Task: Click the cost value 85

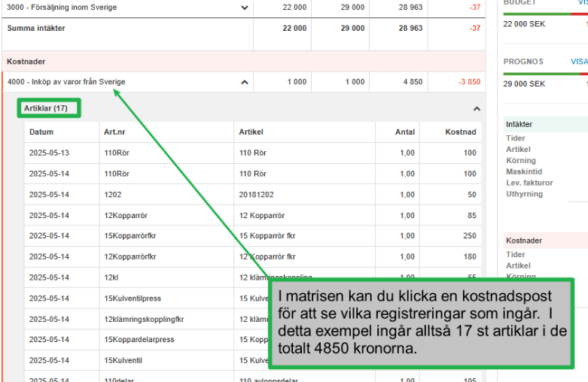Action: (x=472, y=215)
